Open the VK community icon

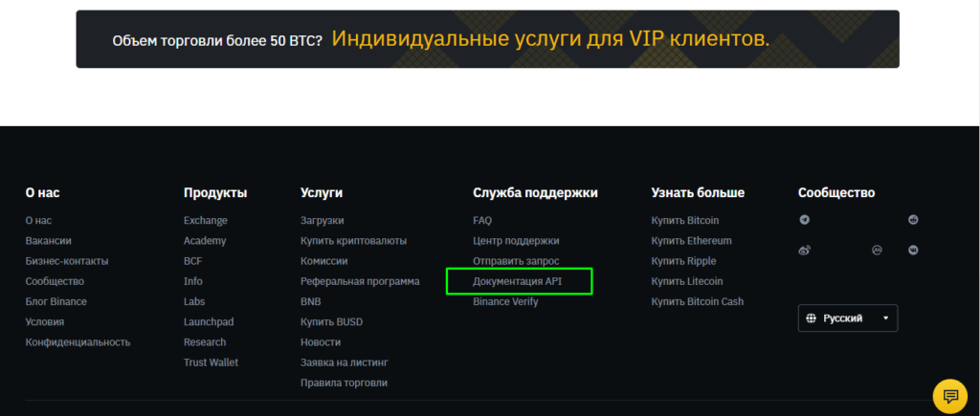(x=913, y=250)
